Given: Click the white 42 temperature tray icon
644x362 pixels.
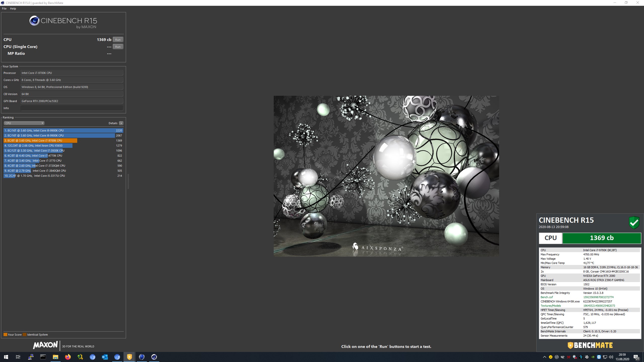Looking at the screenshot, I should coord(563,357).
